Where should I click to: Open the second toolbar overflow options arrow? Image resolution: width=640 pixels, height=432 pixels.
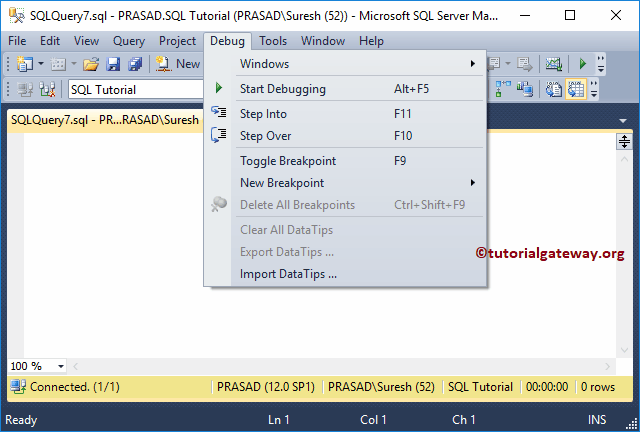pos(594,89)
